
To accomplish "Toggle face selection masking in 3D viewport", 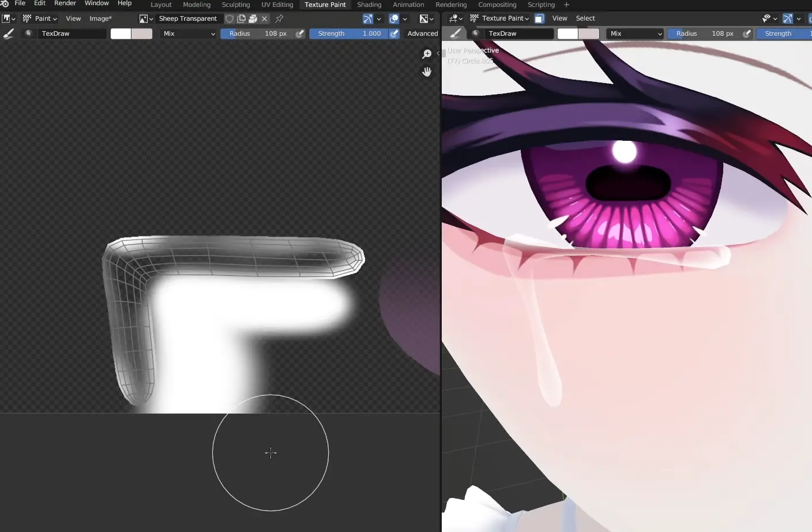I will [x=539, y=18].
